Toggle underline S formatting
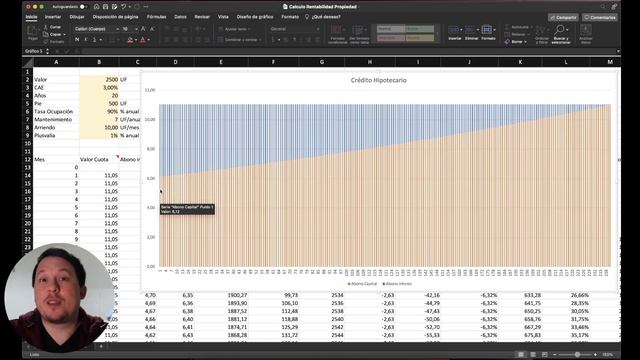The width and height of the screenshot is (640, 360). tap(94, 40)
